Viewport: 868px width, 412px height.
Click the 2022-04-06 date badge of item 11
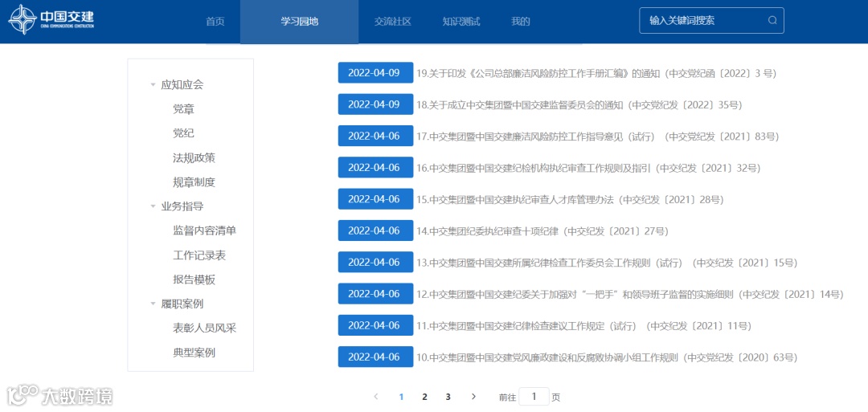tap(375, 326)
